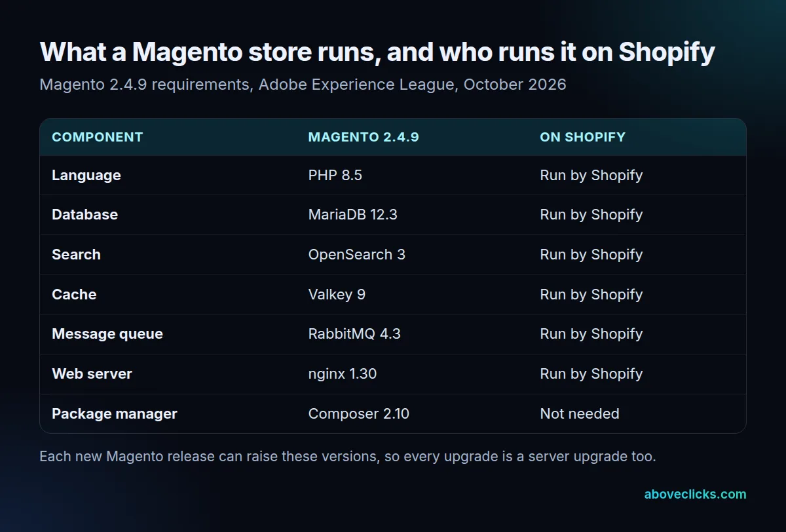Select the 'Package manager' row label
This screenshot has width=786, height=532.
click(x=115, y=414)
